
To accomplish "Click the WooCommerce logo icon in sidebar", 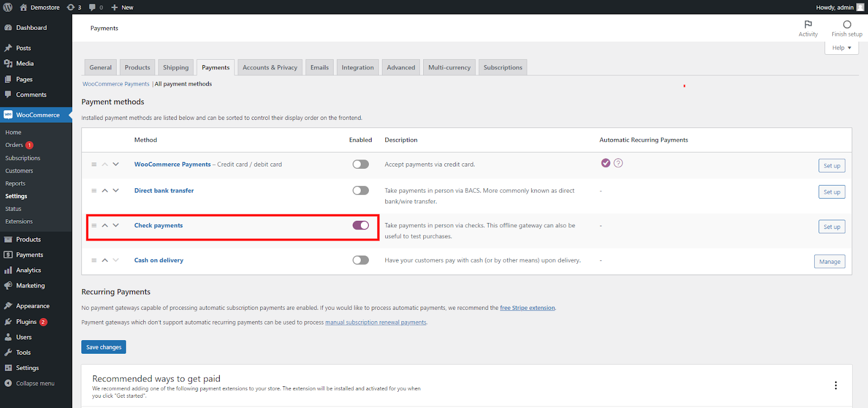I will tap(8, 115).
